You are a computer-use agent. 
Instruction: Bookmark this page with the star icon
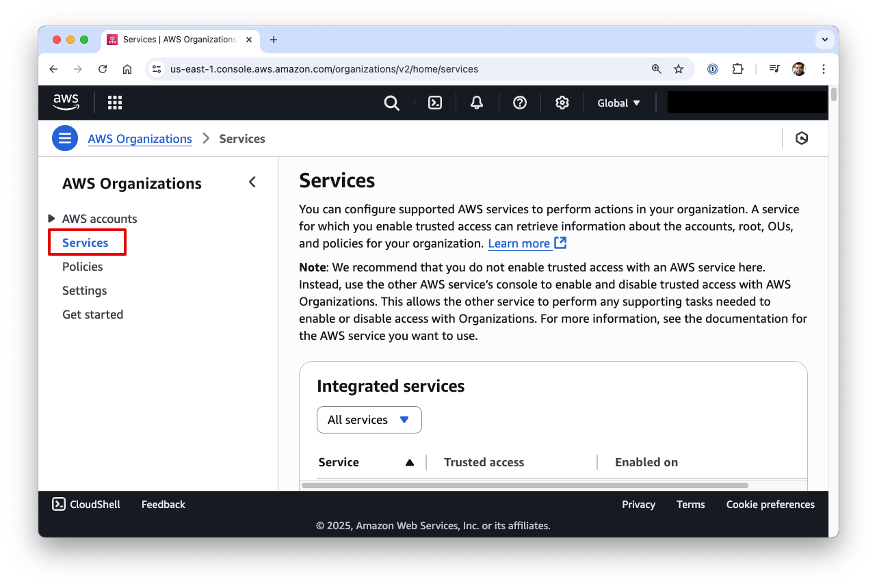(679, 69)
